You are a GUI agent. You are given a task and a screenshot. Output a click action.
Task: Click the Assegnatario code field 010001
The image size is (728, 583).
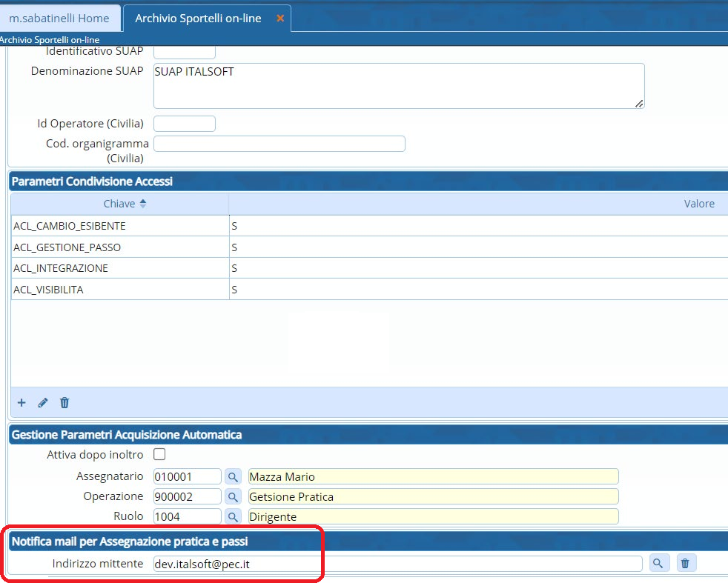point(187,476)
